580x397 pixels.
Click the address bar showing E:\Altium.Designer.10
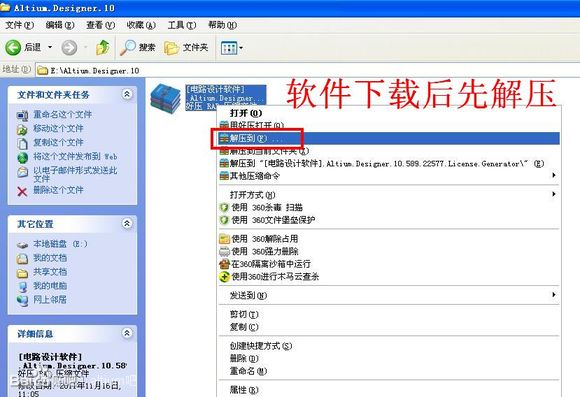point(307,70)
